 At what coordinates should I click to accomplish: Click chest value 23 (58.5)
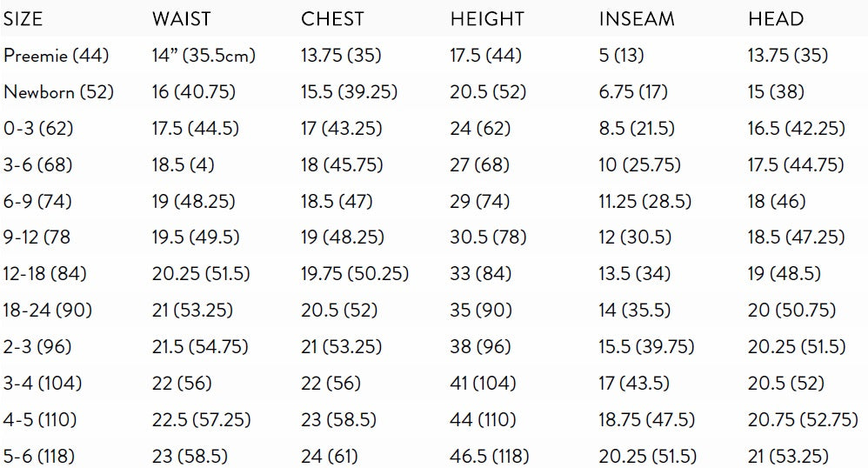(x=338, y=420)
